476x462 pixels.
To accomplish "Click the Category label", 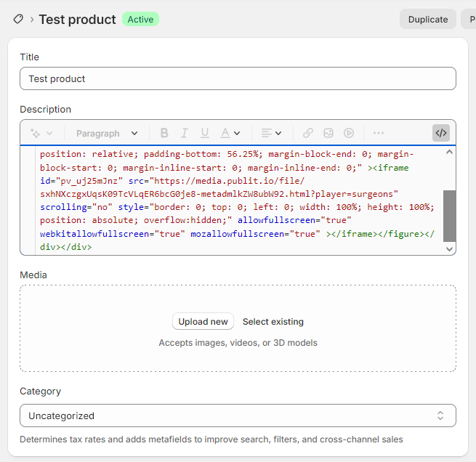I will [41, 391].
